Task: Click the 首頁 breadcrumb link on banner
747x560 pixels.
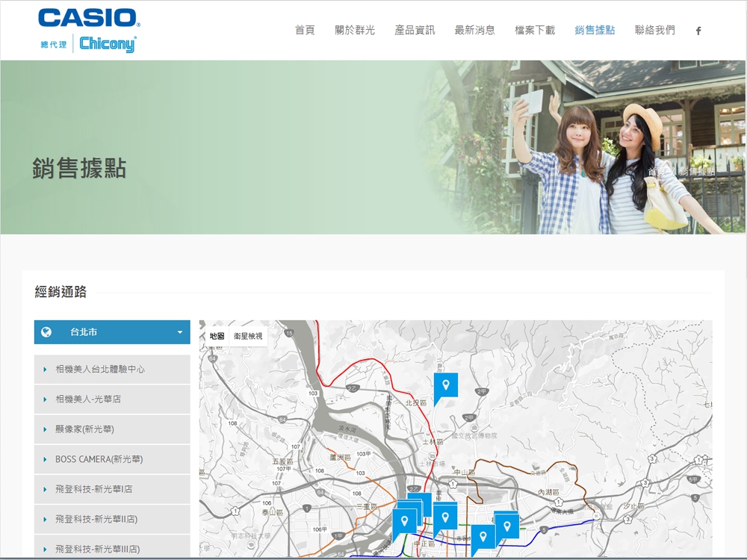Action: [x=656, y=172]
